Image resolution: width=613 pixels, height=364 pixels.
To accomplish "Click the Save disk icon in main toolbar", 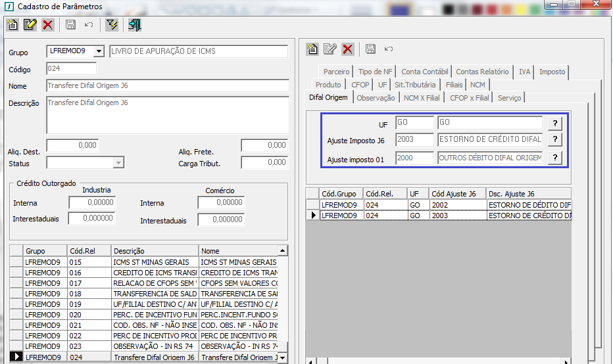I will (x=70, y=25).
